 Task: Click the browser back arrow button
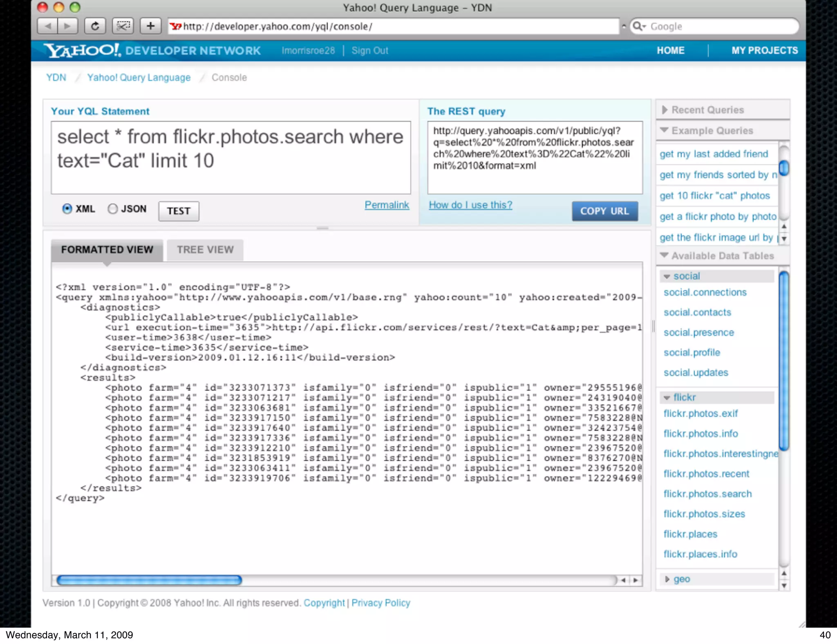[x=48, y=27]
